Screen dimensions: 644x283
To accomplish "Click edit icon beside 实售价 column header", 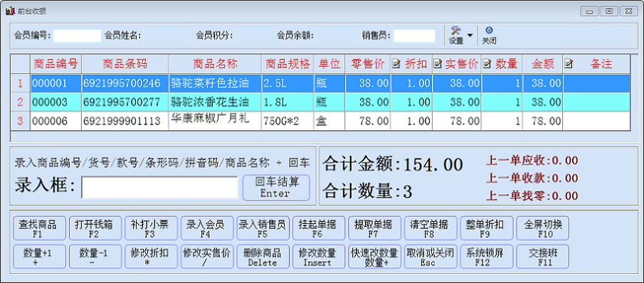I will pos(438,64).
